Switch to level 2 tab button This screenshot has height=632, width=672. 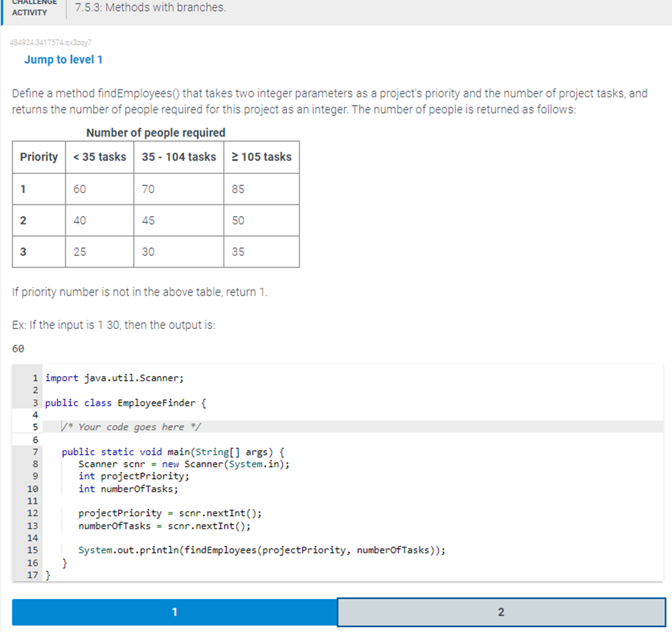pos(501,612)
